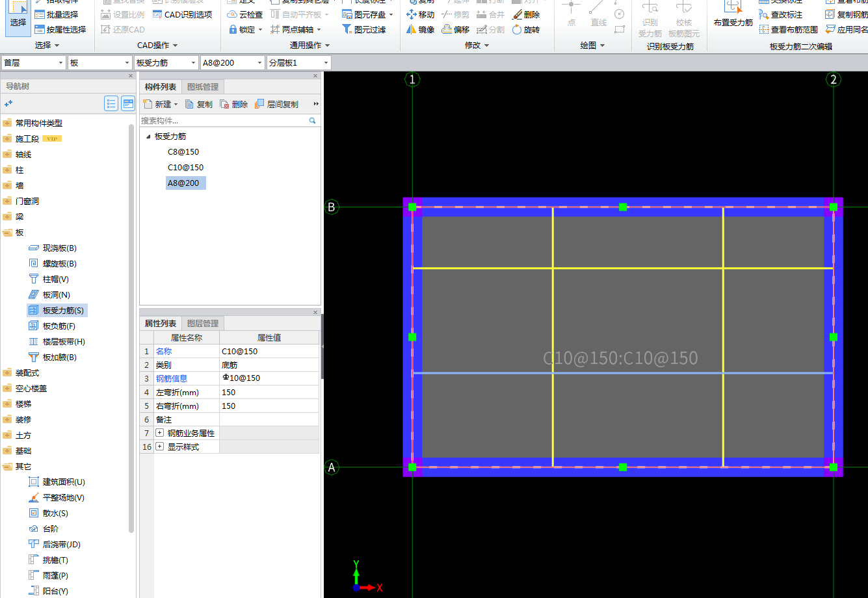The width and height of the screenshot is (868, 598).
Task: Switch to the 图纸管理 tab
Action: [x=203, y=86]
